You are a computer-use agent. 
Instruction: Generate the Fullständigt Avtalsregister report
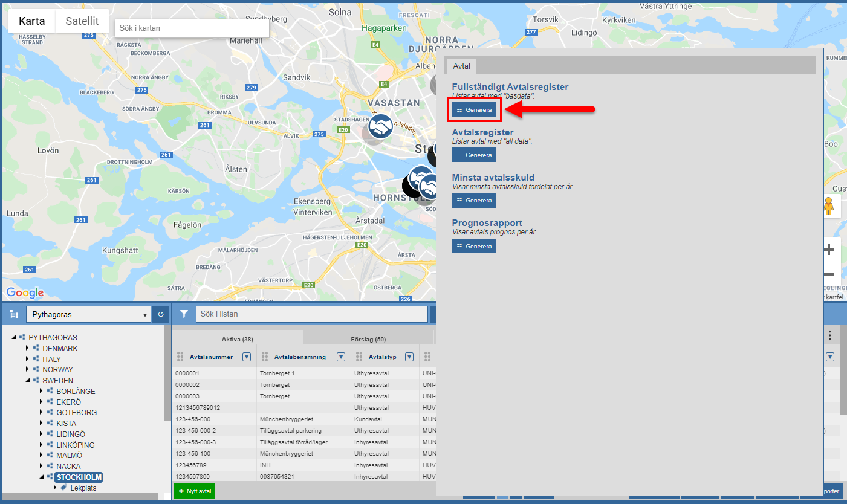[474, 109]
